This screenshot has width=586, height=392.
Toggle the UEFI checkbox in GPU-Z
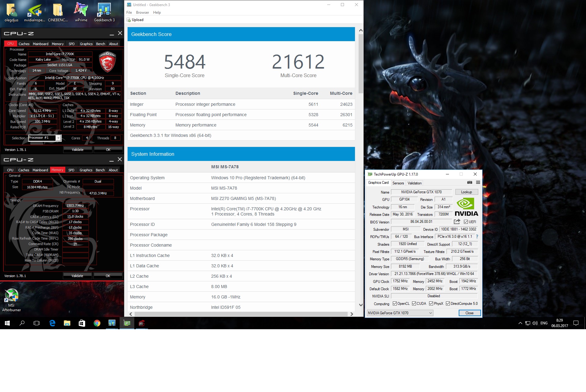pyautogui.click(x=466, y=222)
